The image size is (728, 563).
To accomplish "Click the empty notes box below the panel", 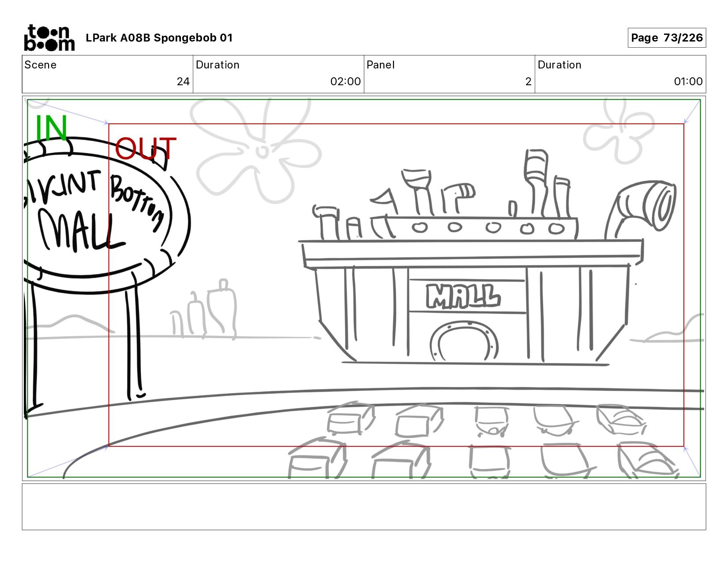I will [x=364, y=506].
